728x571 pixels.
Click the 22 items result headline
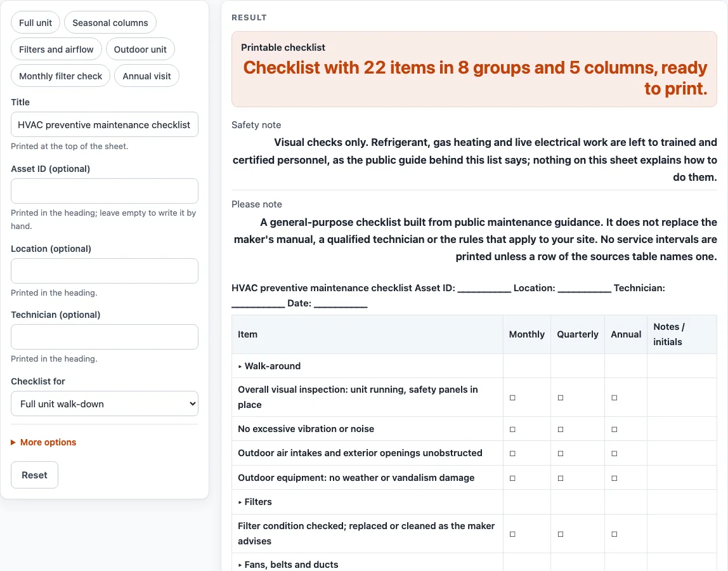point(475,78)
